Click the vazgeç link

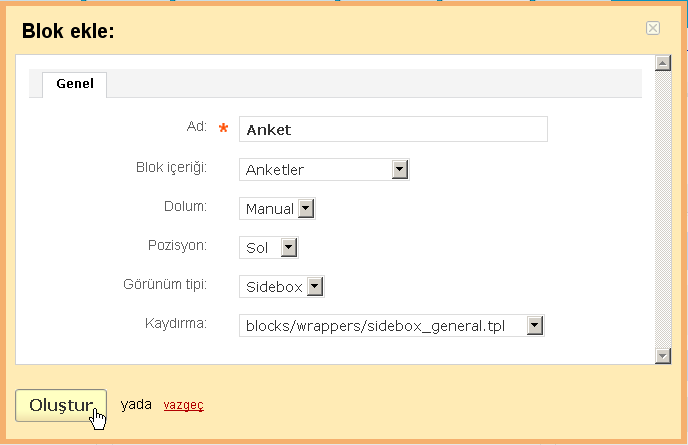(x=183, y=405)
